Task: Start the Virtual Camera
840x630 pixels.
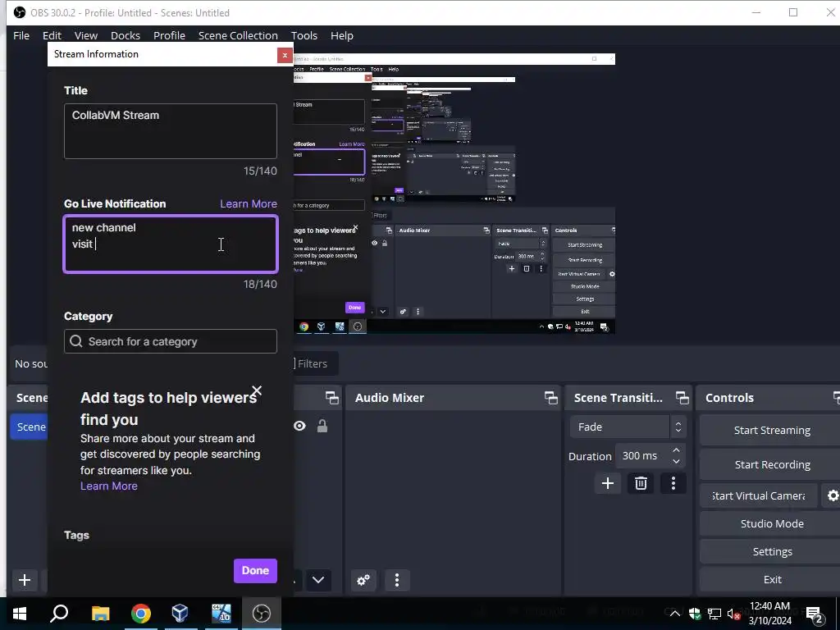Action: 758,496
